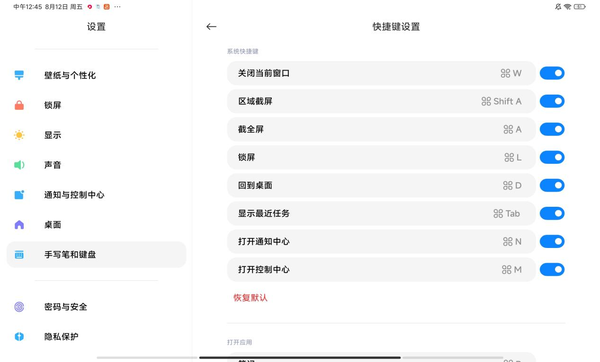Click the ⌘ M shortcut value
Viewport: 600px width, 362px height.
tap(512, 269)
